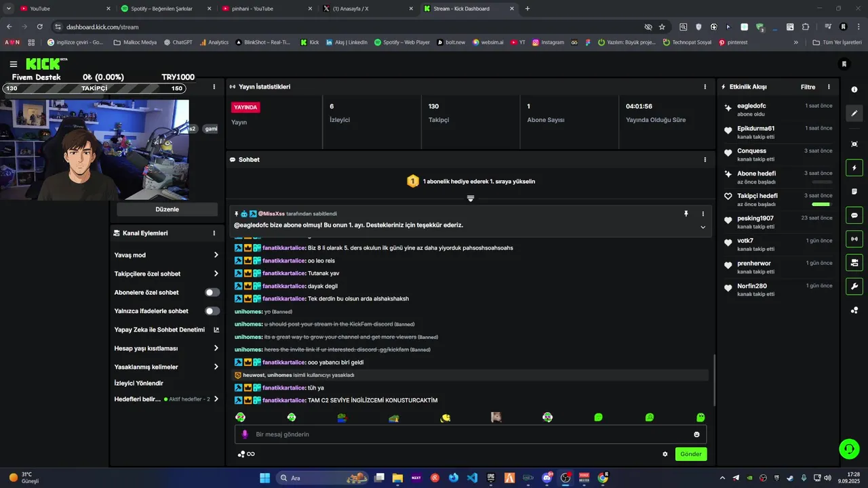Open the emoji picker in message box
The height and width of the screenshot is (488, 868).
(x=696, y=434)
